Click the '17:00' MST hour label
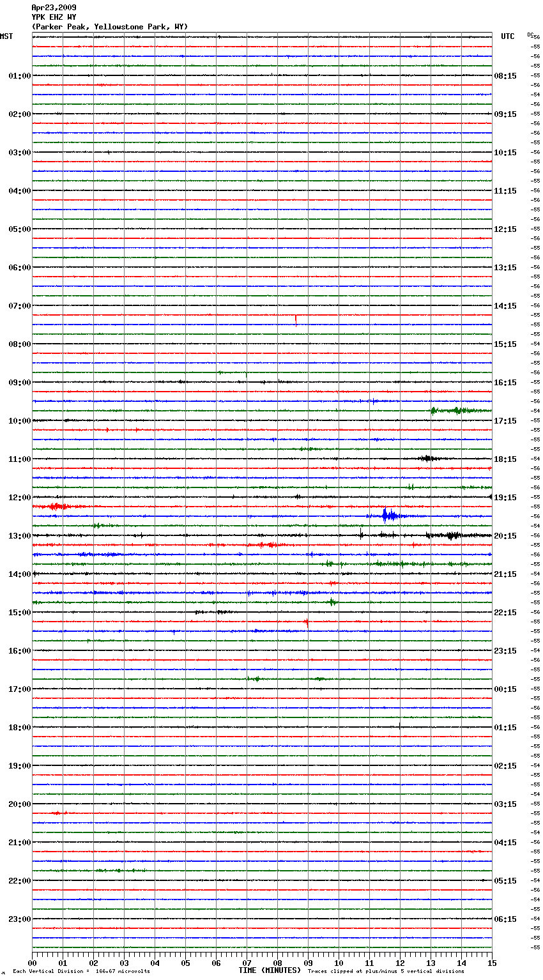The height and width of the screenshot is (980, 543). point(19,689)
